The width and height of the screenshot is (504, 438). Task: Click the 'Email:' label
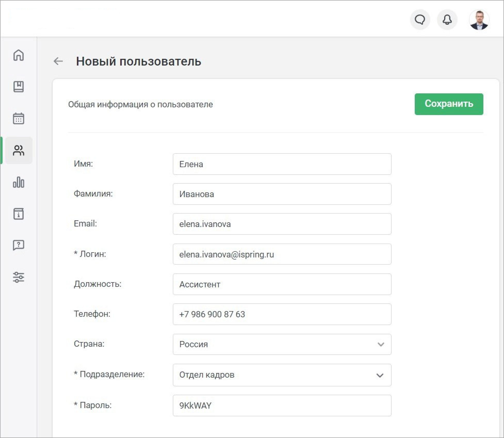85,224
